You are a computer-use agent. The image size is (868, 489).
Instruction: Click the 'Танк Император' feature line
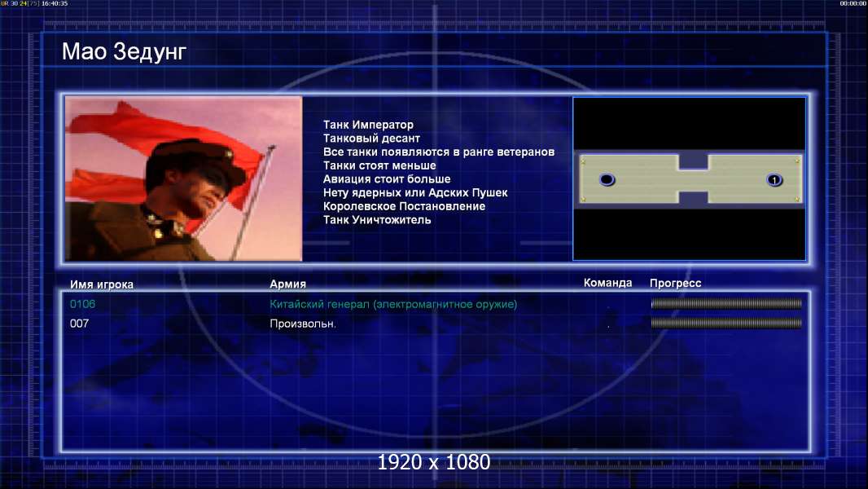pyautogui.click(x=368, y=125)
